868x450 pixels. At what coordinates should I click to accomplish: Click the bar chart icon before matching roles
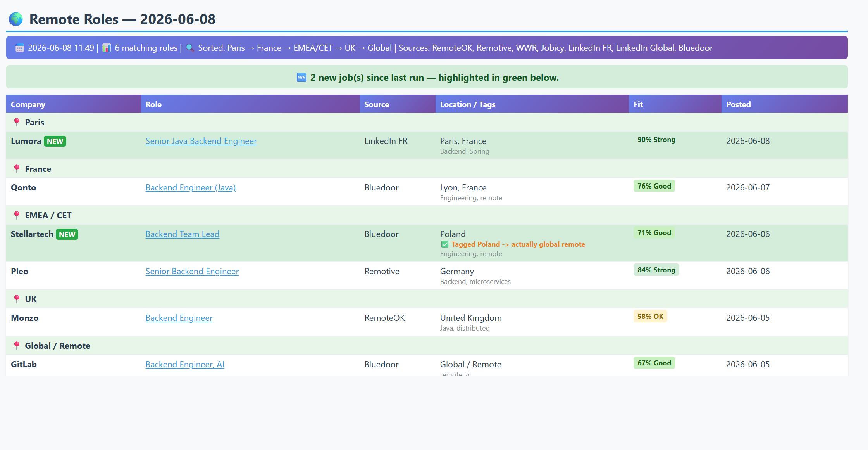(x=107, y=48)
